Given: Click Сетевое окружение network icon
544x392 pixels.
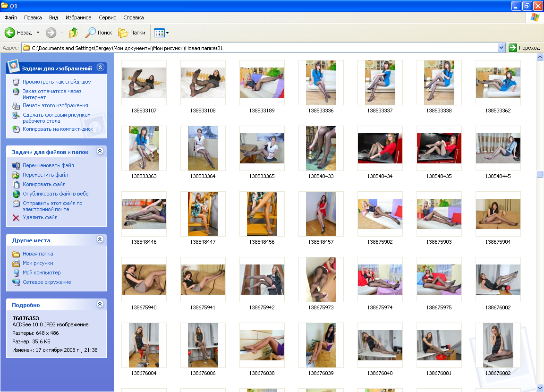Looking at the screenshot, I should [x=16, y=282].
